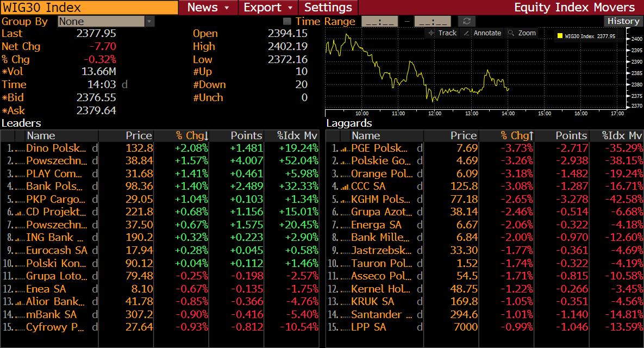The image size is (644, 348).
Task: Click Laggards %Idx Mv column header
Action: pos(616,135)
